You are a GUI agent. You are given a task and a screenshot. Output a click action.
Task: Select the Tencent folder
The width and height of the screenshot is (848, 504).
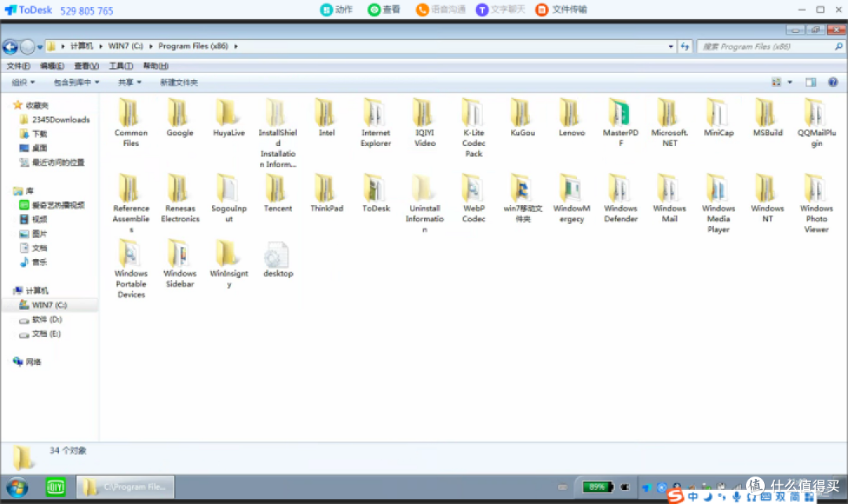click(277, 194)
